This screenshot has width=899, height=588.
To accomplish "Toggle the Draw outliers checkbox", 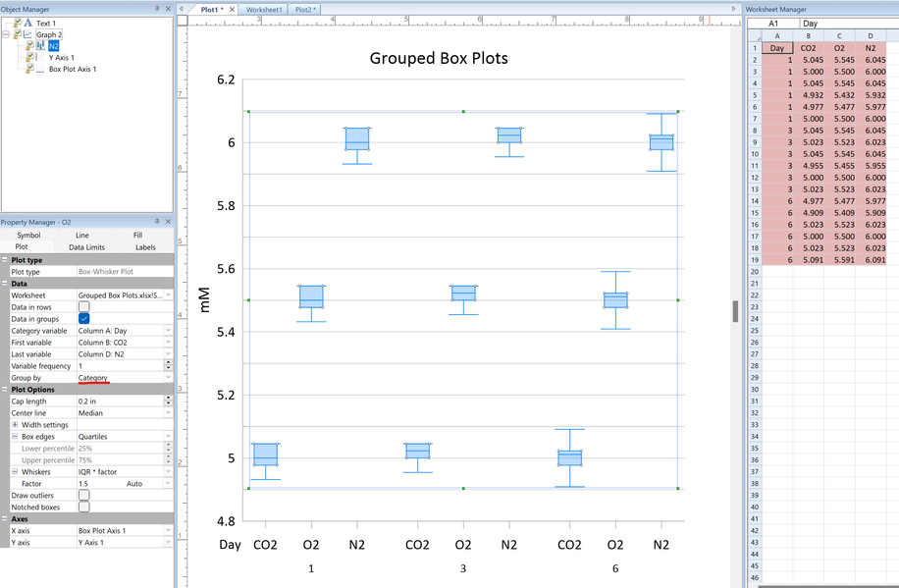I will pyautogui.click(x=83, y=496).
